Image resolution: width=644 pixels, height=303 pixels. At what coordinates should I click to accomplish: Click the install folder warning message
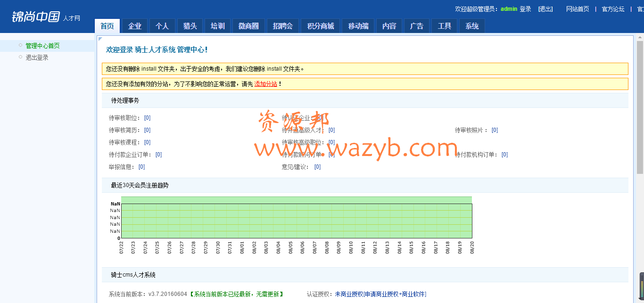[365, 69]
